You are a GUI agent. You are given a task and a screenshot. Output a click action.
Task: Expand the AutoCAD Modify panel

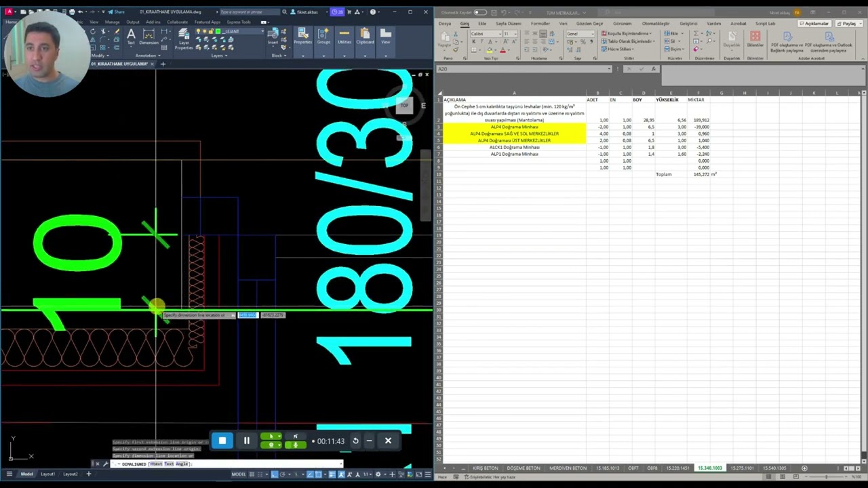(x=100, y=56)
